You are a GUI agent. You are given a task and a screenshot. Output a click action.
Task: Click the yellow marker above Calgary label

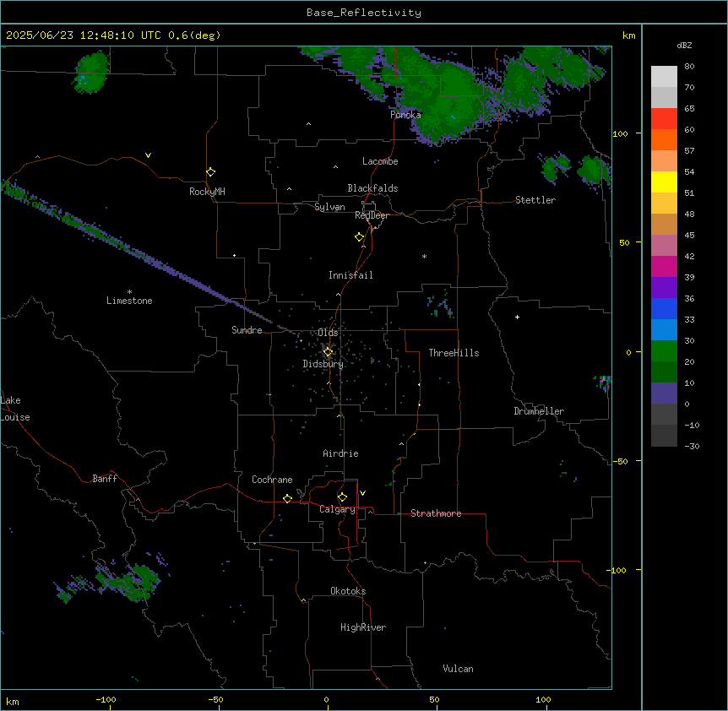[x=342, y=497]
